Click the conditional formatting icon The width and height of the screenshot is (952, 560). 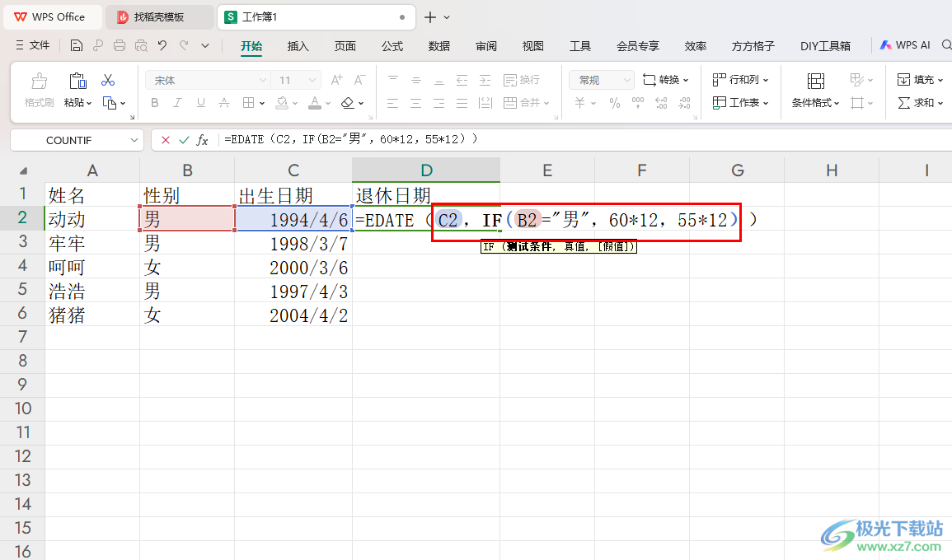point(815,81)
